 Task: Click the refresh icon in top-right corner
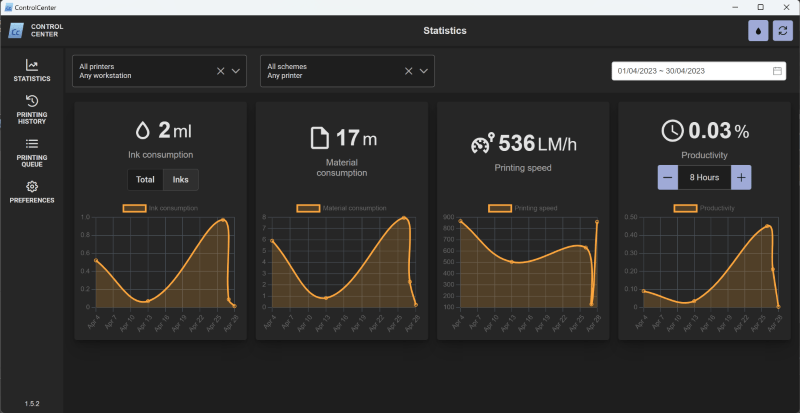click(x=781, y=31)
